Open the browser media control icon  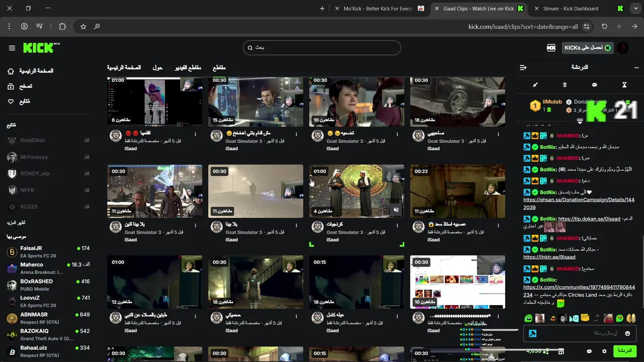40,26
